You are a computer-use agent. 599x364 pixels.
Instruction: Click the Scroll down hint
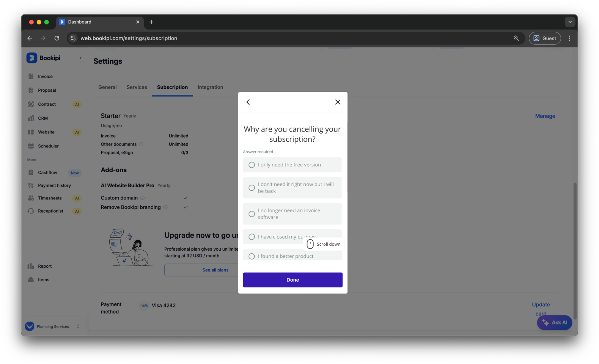click(x=324, y=244)
